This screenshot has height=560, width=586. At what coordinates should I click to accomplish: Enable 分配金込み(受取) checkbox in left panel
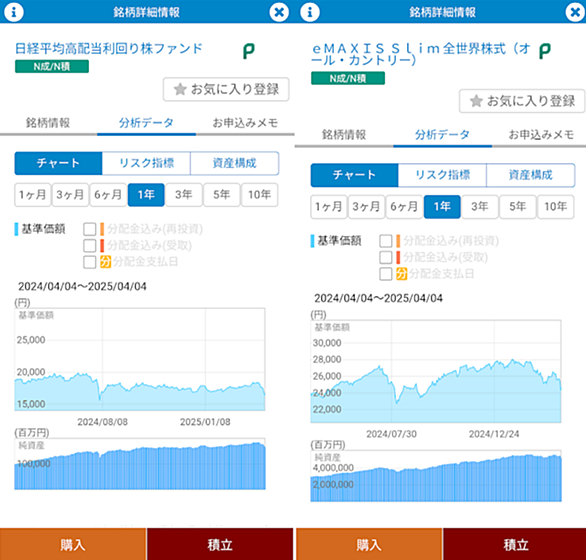pos(90,246)
